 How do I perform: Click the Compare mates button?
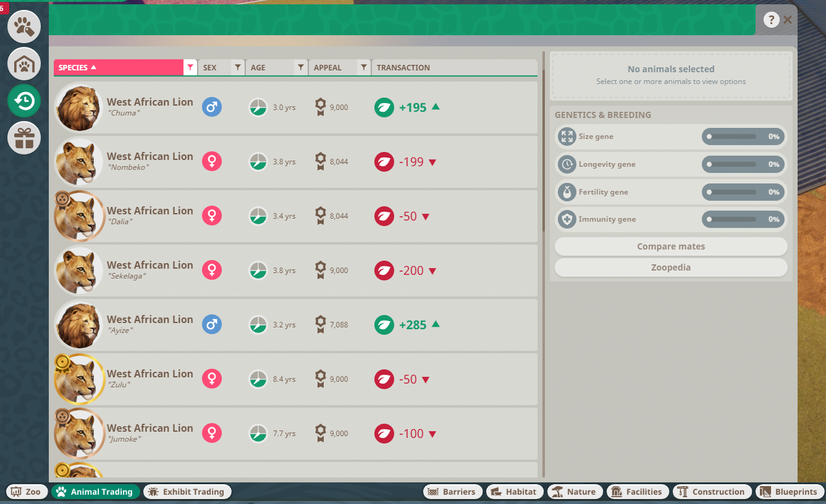671,246
